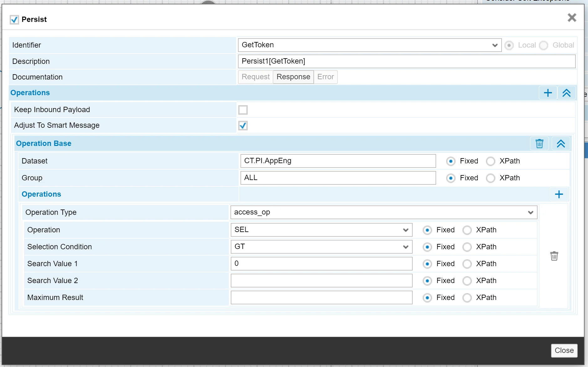
Task: Switch to the Error documentation tab
Action: point(325,77)
